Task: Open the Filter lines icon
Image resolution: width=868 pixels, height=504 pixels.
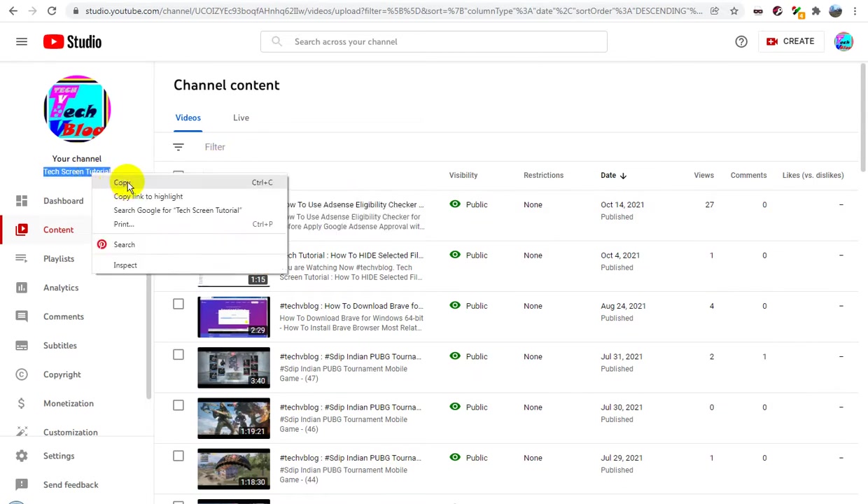Action: coord(178,147)
